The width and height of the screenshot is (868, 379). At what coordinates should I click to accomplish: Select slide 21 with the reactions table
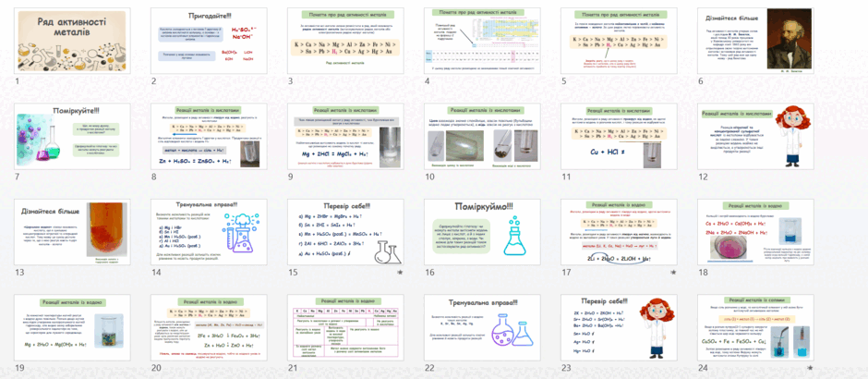coord(345,327)
